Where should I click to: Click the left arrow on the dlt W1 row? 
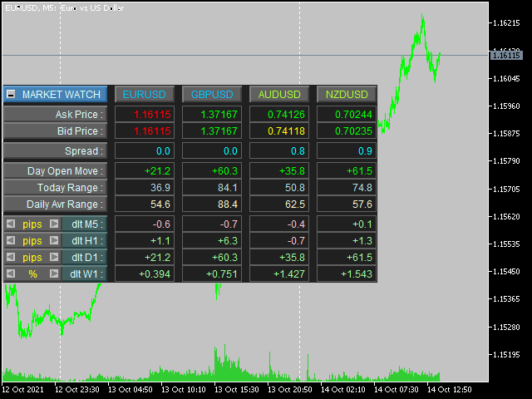point(10,273)
